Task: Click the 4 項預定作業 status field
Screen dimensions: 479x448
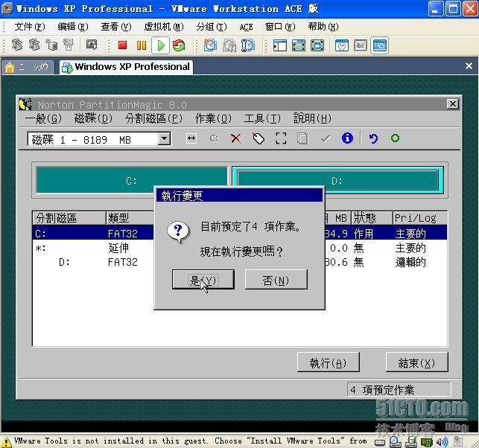Action: (x=399, y=389)
